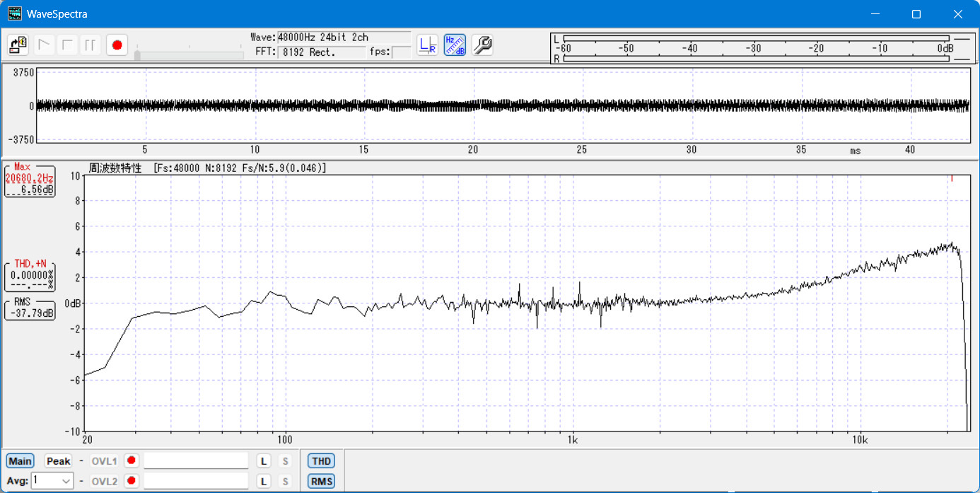Toggle the Hz/dB measurement readout icon

pyautogui.click(x=455, y=45)
